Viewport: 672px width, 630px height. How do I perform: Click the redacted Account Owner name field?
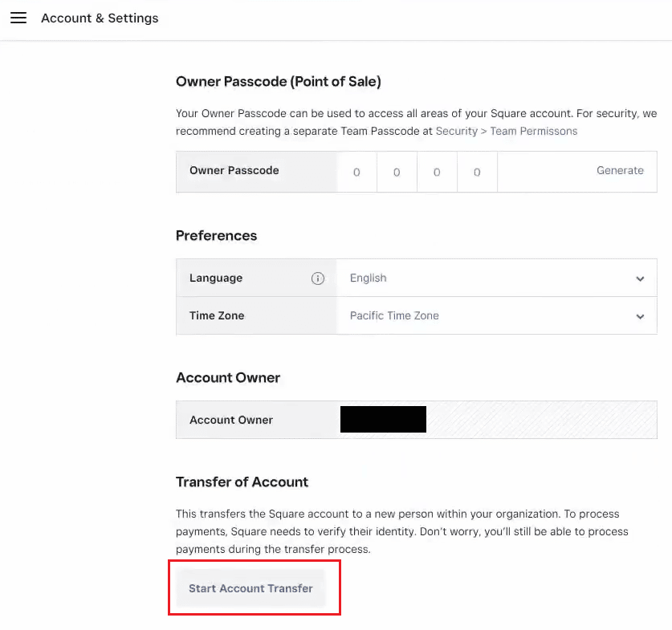[x=383, y=419]
